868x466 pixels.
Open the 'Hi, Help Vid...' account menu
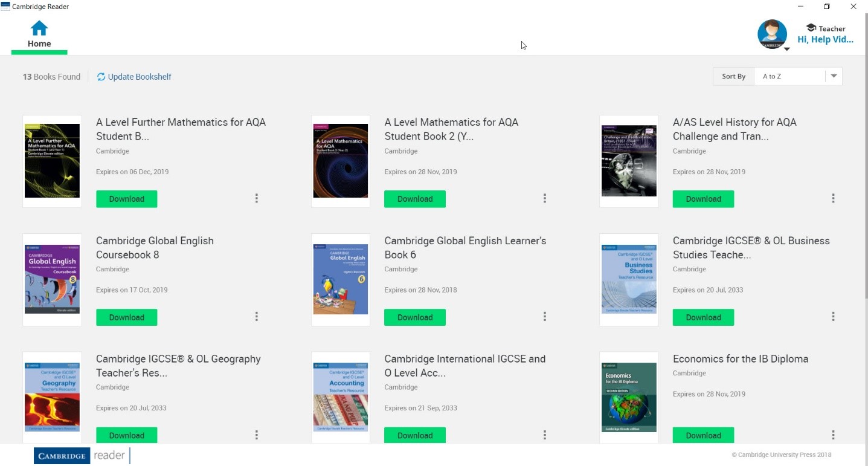(x=825, y=40)
